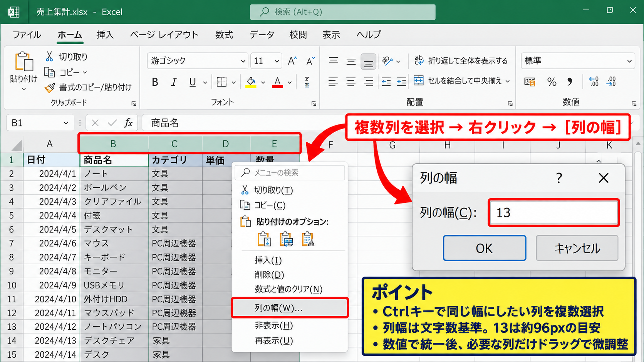The height and width of the screenshot is (362, 644).
Task: Toggle Underline formatting
Action: pyautogui.click(x=193, y=82)
